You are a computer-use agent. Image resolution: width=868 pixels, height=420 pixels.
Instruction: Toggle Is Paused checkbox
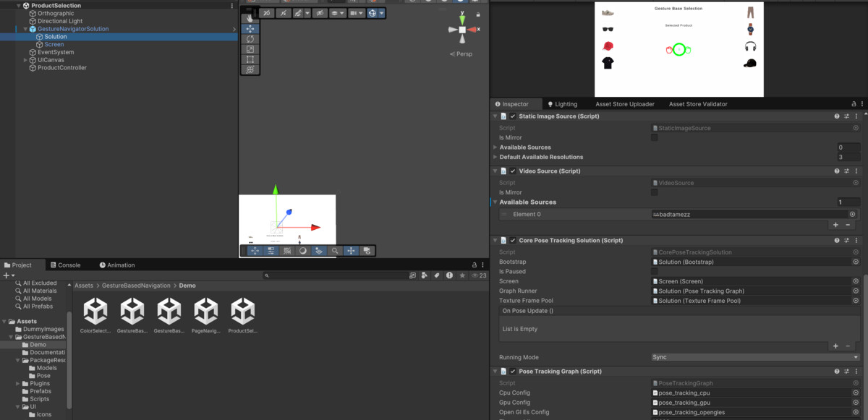pos(655,272)
